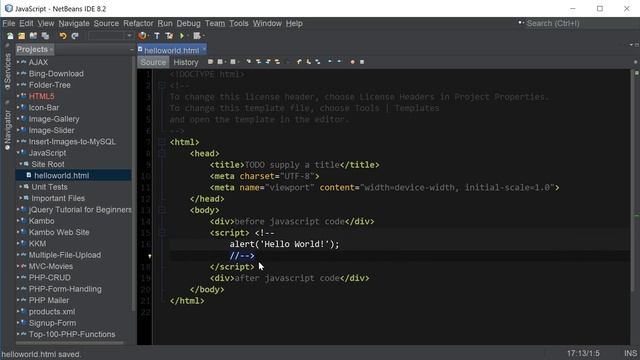Click the green Run Project icon
This screenshot has width=640, height=360.
(x=182, y=36)
